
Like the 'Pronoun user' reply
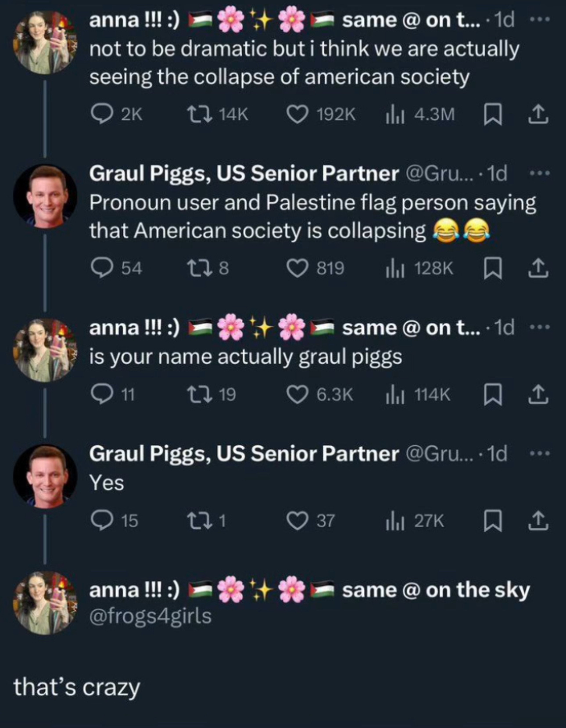[x=297, y=268]
